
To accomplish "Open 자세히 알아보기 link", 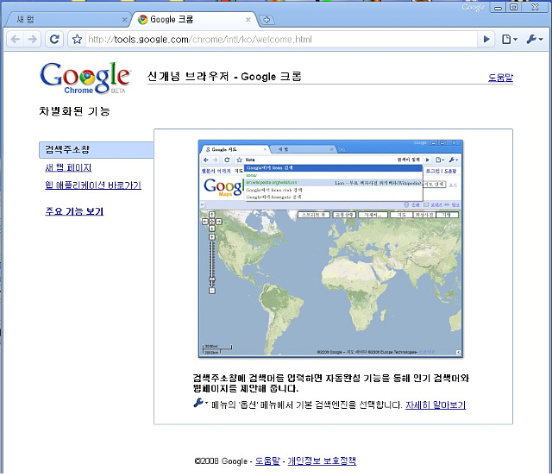I will click(435, 405).
